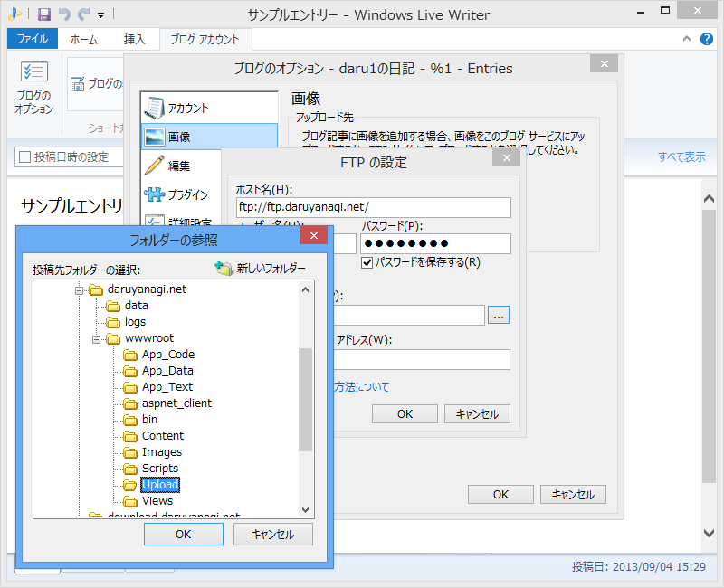724x588 pixels.
Task: Close the フォルダーの参照 dialog
Action: point(313,236)
